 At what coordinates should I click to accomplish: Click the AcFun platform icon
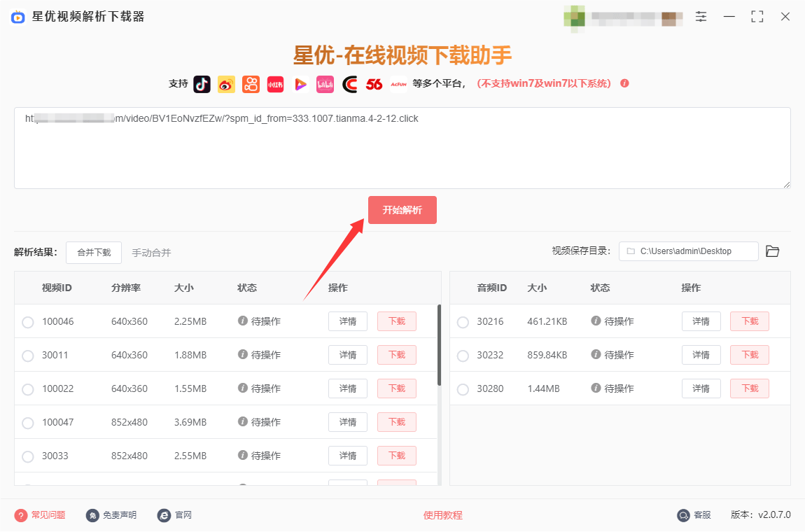coord(398,84)
